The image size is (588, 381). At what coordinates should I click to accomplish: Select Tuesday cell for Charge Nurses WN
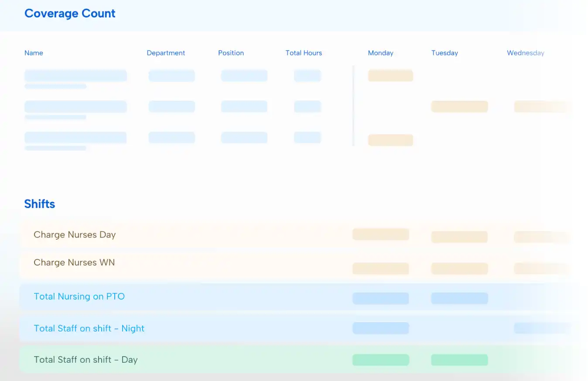tap(459, 269)
